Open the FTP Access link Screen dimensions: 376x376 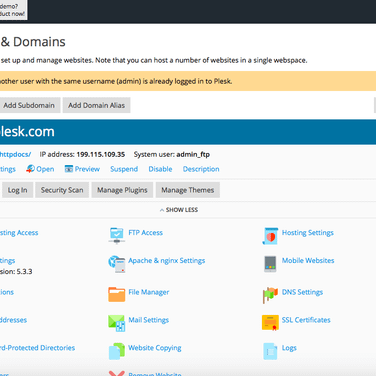pos(146,233)
